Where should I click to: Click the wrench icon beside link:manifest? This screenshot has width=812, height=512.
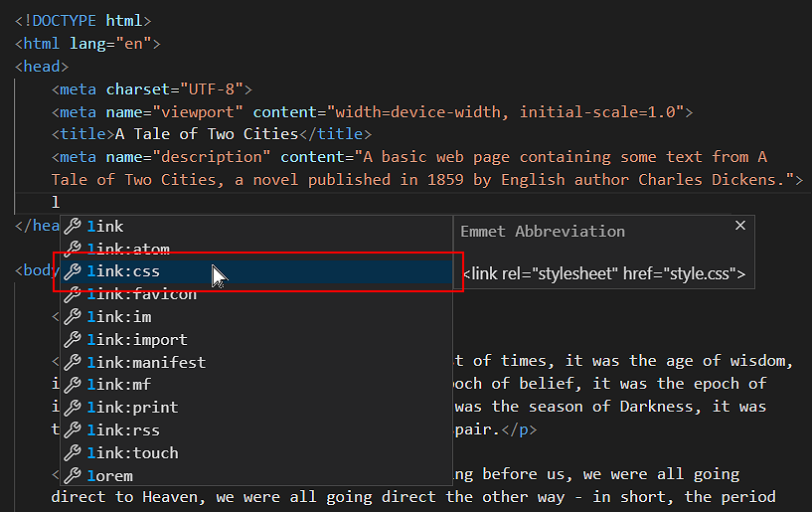pyautogui.click(x=73, y=363)
